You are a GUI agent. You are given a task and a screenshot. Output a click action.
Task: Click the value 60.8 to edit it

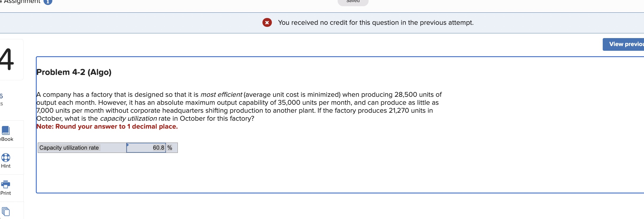(x=158, y=148)
